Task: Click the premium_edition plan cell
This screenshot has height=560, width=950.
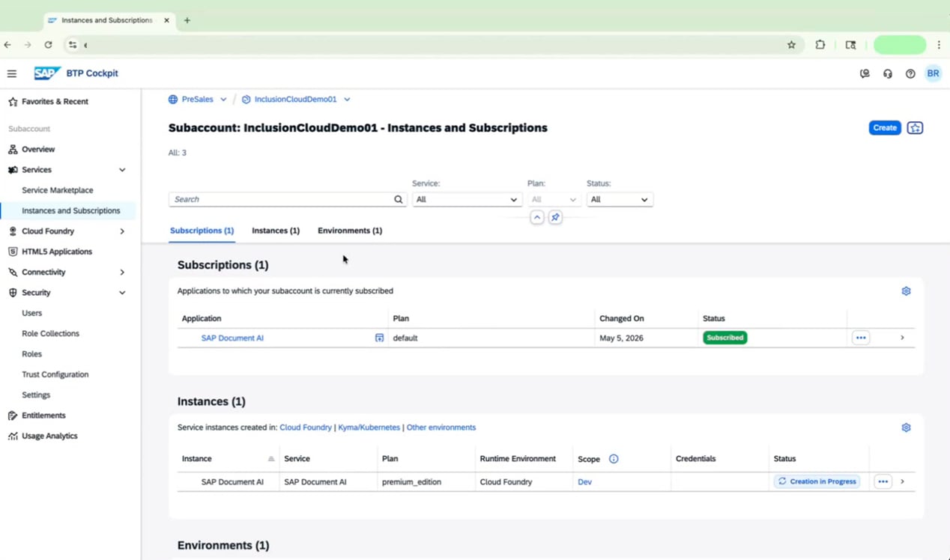Action: [x=411, y=482]
